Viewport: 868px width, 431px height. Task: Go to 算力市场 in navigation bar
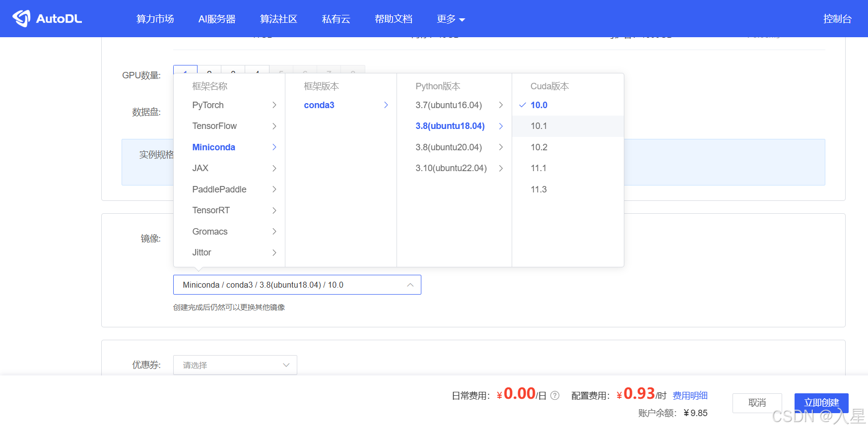(x=155, y=19)
